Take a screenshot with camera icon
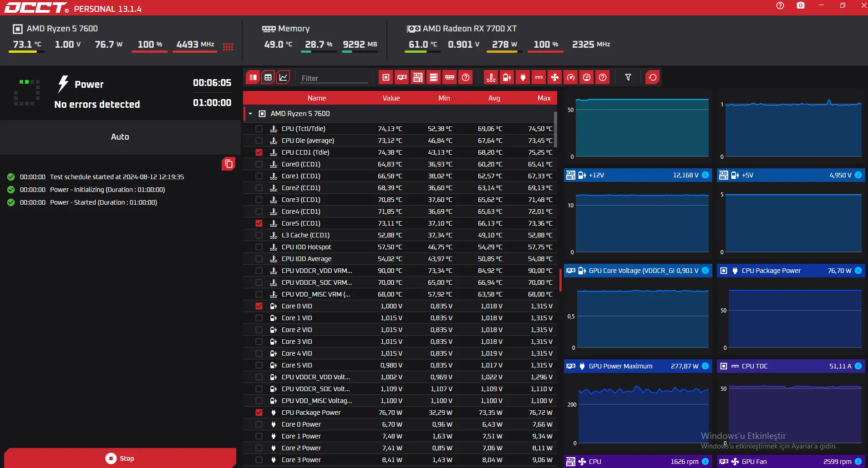The width and height of the screenshot is (868, 468). click(x=801, y=5)
